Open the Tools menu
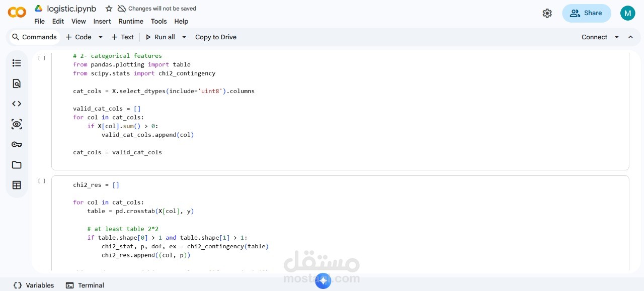 pos(158,22)
